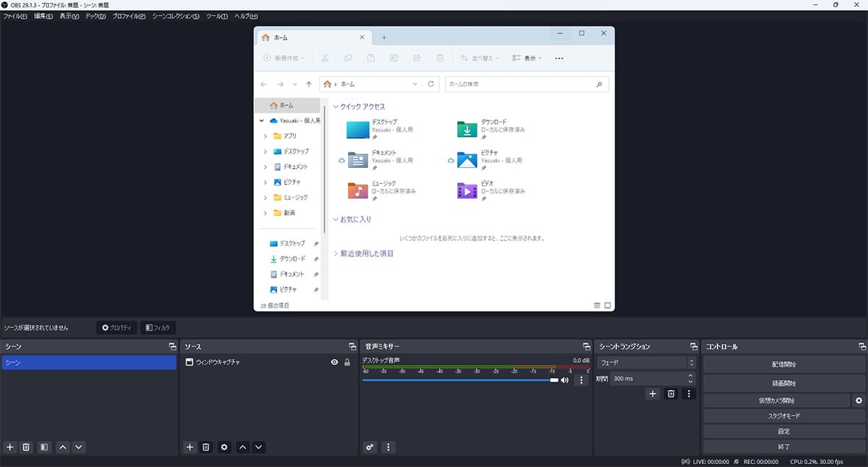Open ツール menu
Screen dimensions: 868x467
[217, 16]
